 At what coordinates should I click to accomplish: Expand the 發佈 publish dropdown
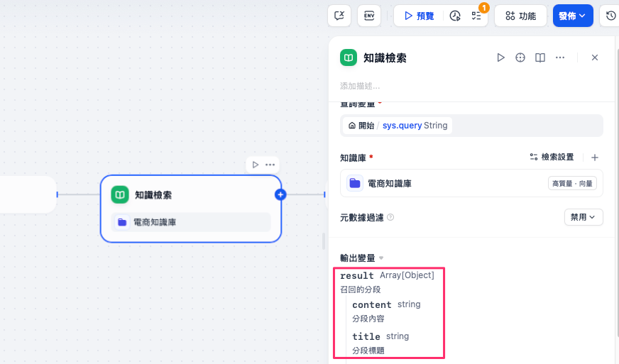click(572, 16)
